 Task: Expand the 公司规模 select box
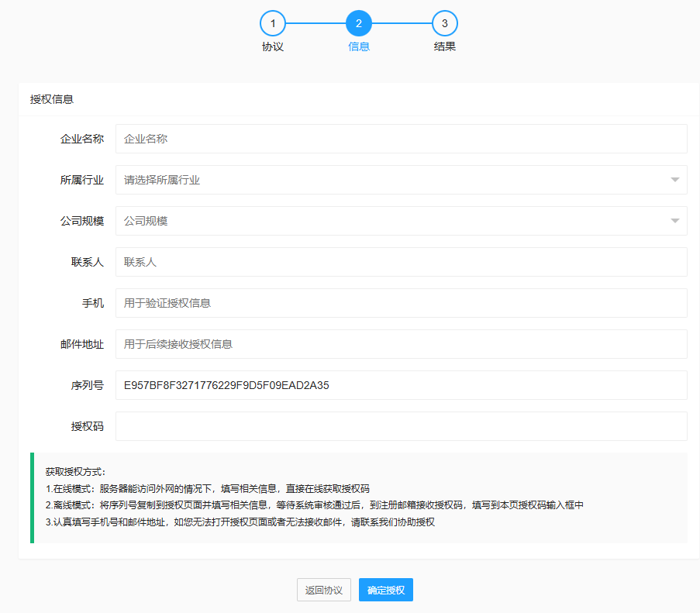pos(388,221)
